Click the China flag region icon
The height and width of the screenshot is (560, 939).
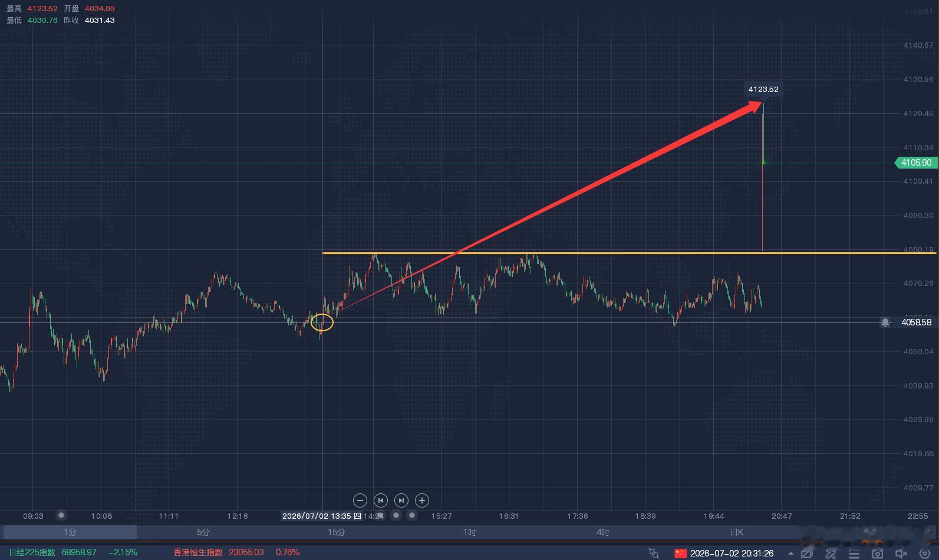point(681,553)
